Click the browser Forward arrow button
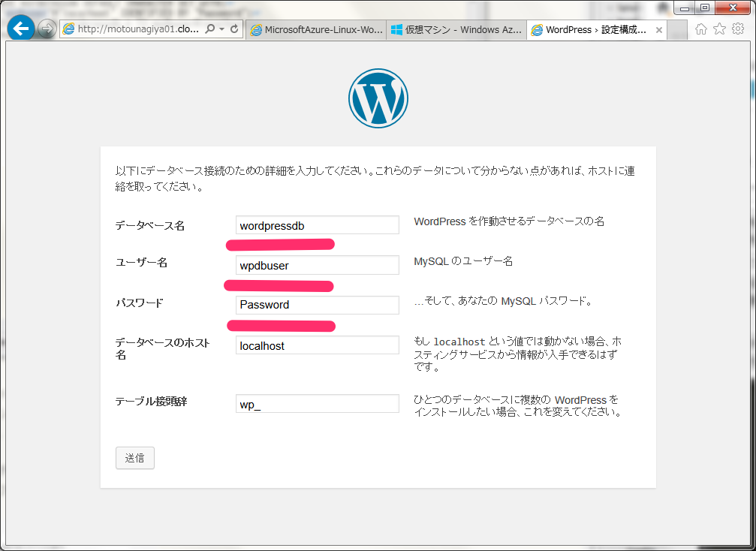 (x=47, y=29)
